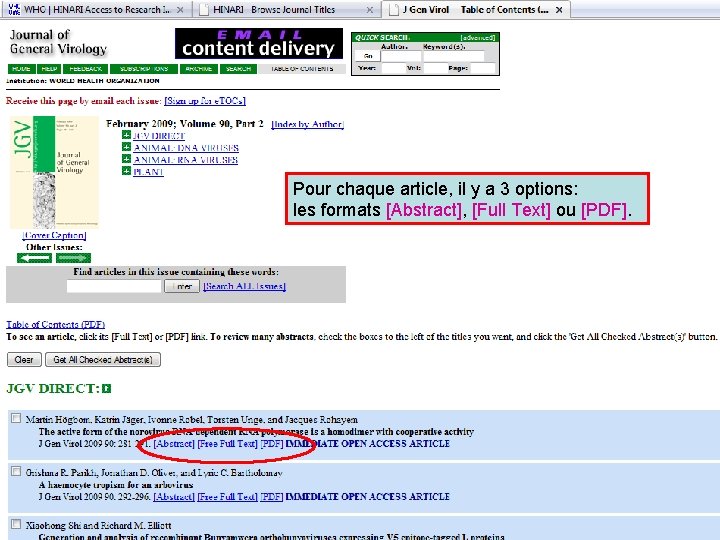Check the box for Parikh arbovirus article
720x540 pixels.
point(16,472)
